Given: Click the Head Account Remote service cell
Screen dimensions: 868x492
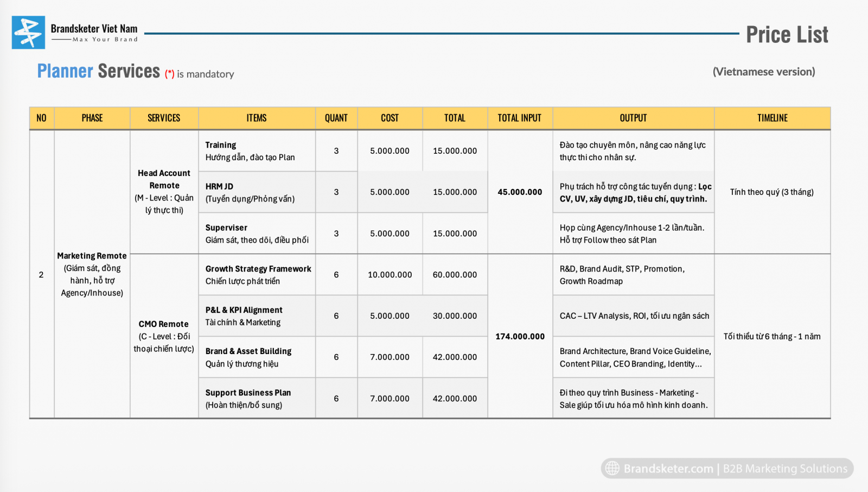Looking at the screenshot, I should (x=164, y=192).
